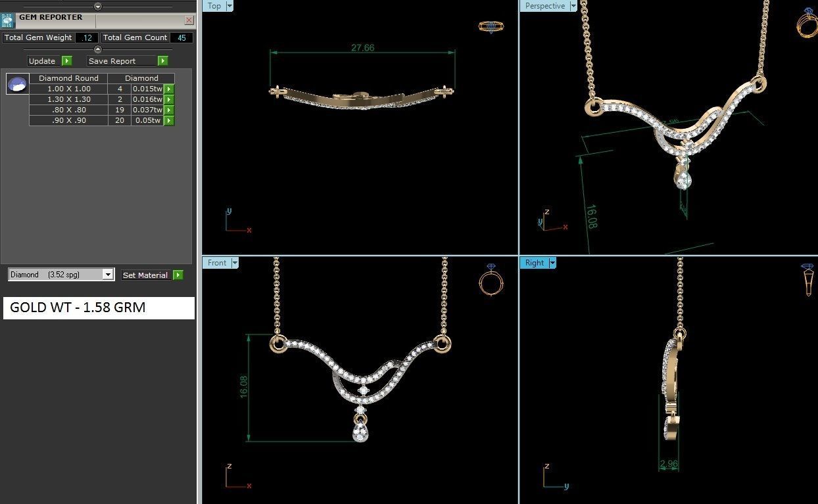Select the 1.30 X 1.30 size cell

click(69, 99)
